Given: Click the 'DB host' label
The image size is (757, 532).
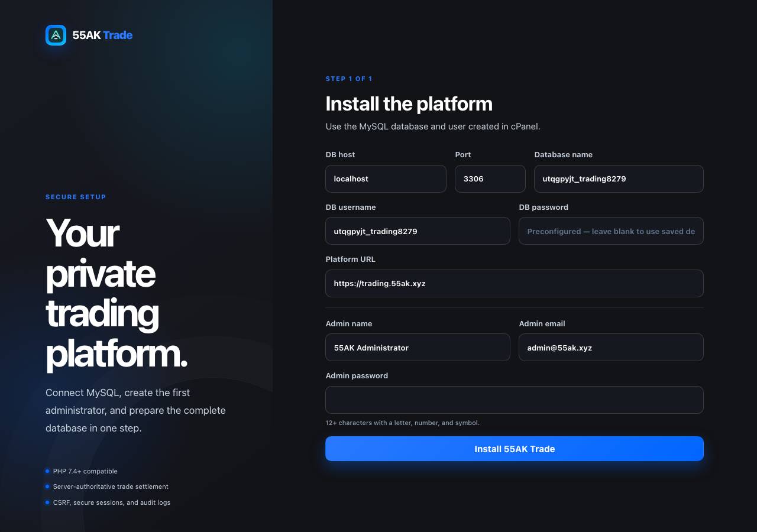Looking at the screenshot, I should pos(340,155).
